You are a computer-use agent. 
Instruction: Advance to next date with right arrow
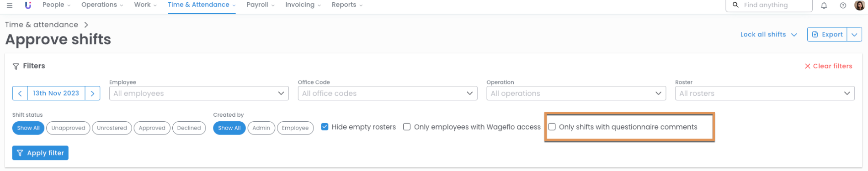click(x=92, y=93)
